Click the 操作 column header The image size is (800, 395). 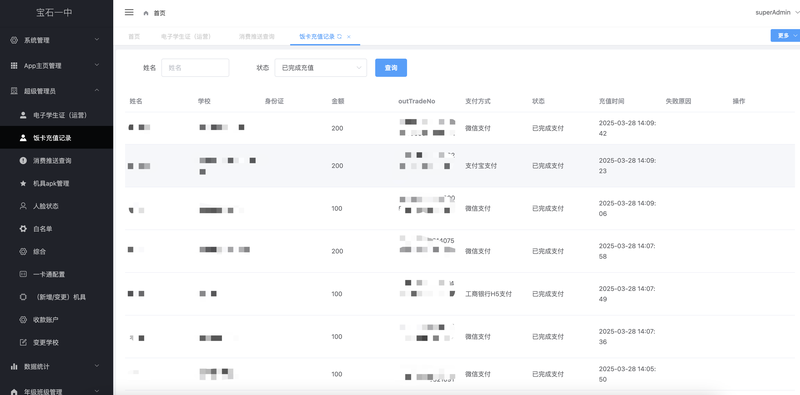pos(739,101)
